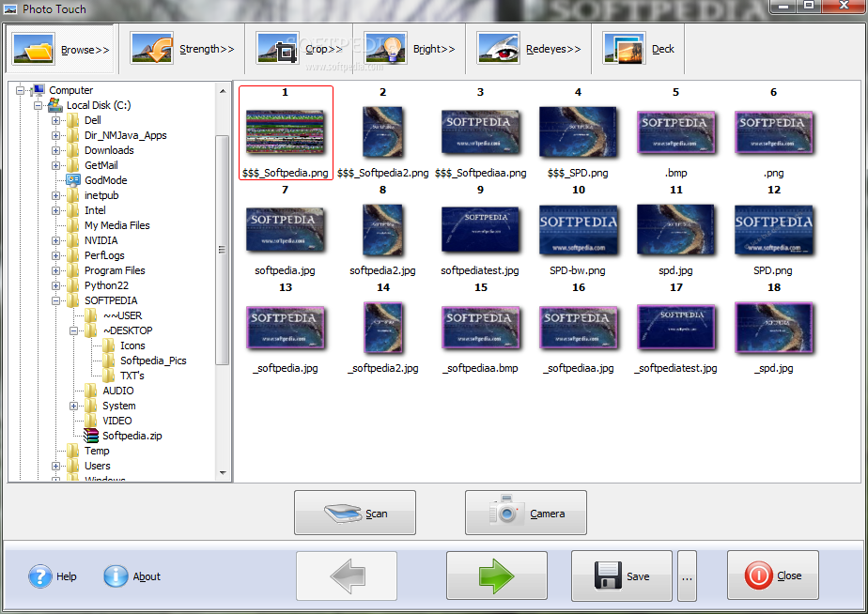Select the Crop tool icon
The height and width of the screenshot is (614, 868).
(278, 48)
